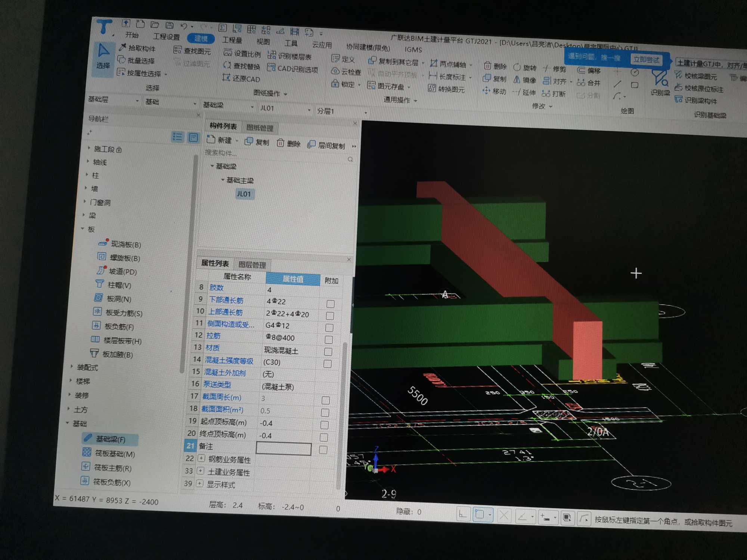Click 新建 in component list
The width and height of the screenshot is (747, 560).
click(220, 140)
